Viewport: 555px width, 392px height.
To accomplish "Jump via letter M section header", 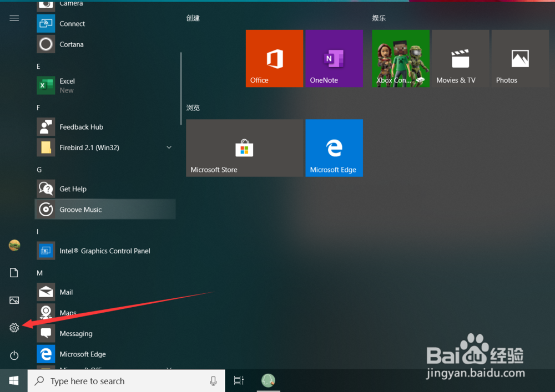I will 39,273.
